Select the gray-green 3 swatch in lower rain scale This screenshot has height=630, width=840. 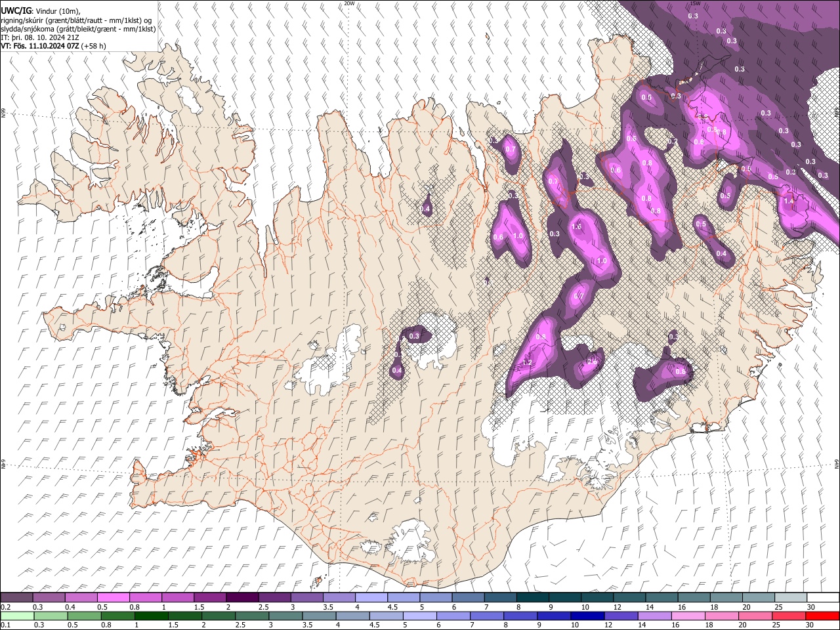(x=285, y=616)
